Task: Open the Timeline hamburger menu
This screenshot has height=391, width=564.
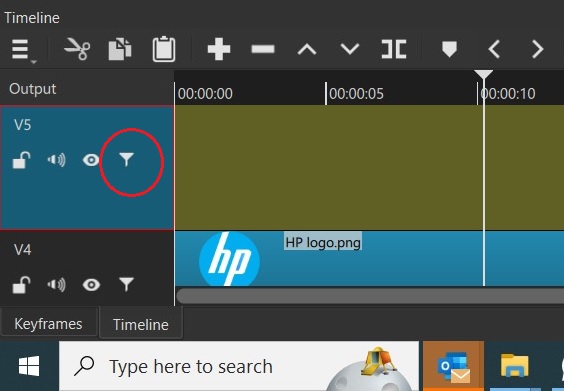Action: coord(22,50)
